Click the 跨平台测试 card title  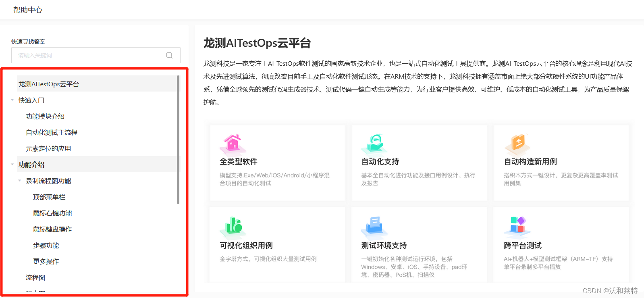click(523, 245)
